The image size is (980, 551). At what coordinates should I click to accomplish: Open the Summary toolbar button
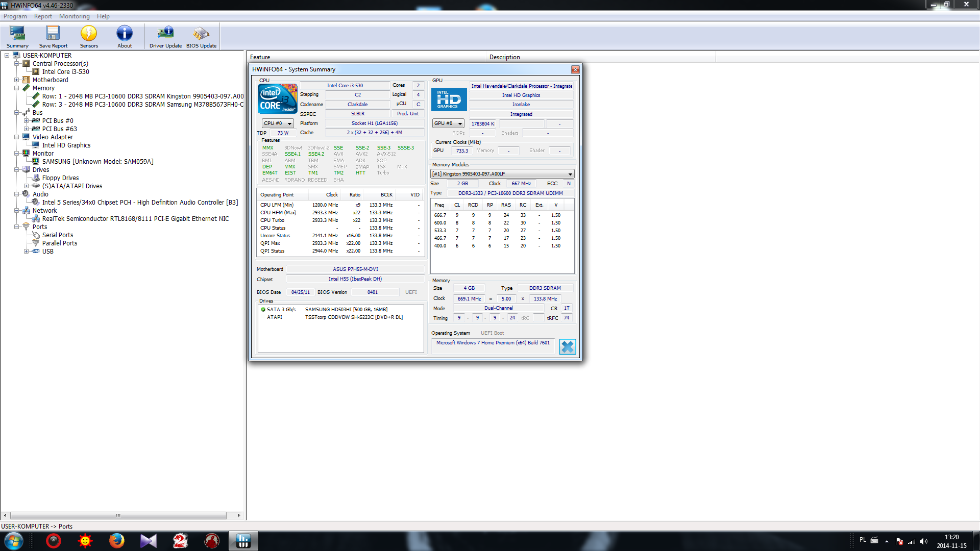click(17, 37)
